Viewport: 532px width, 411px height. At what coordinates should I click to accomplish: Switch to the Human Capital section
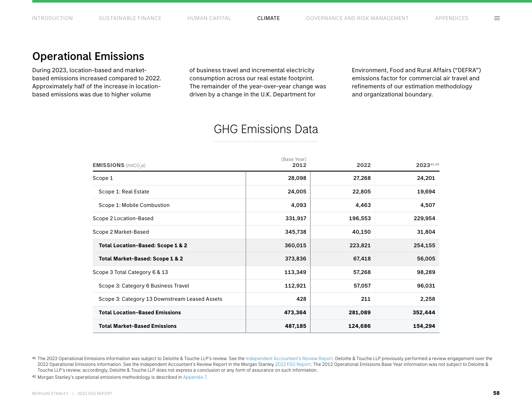(x=209, y=18)
